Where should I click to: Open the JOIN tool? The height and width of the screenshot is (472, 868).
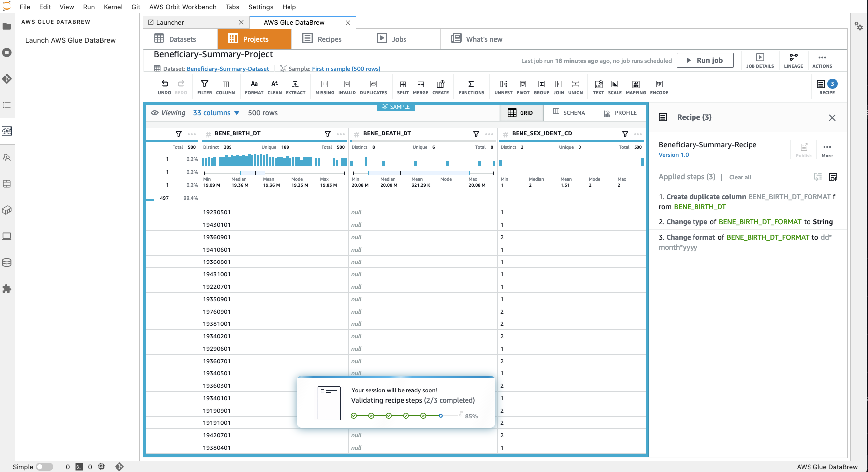(559, 87)
